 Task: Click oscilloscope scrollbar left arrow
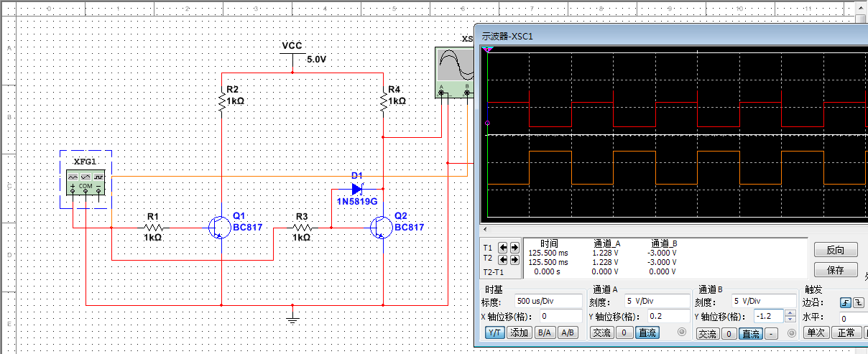pos(485,229)
